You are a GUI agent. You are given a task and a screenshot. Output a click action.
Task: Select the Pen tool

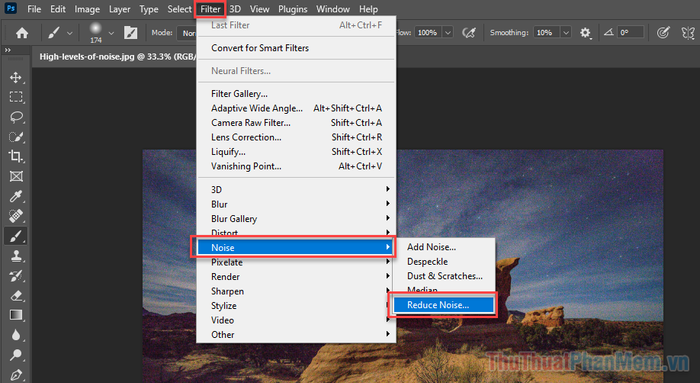(16, 375)
